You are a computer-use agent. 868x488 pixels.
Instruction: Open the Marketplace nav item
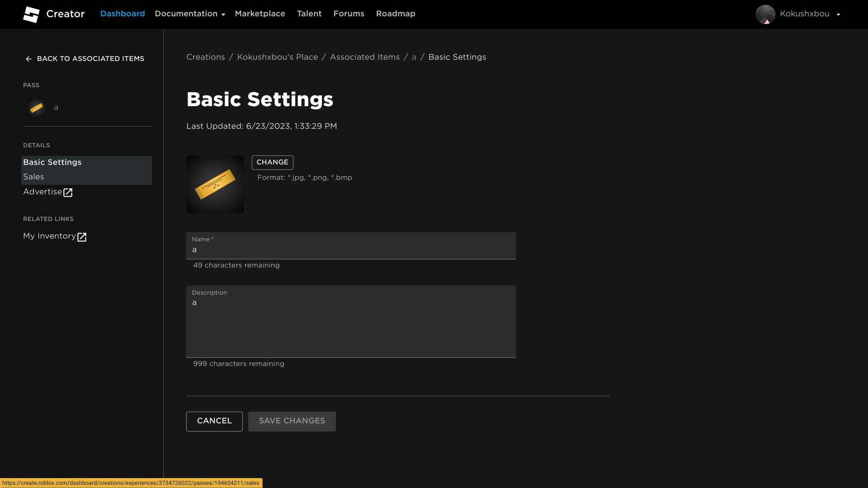click(260, 14)
